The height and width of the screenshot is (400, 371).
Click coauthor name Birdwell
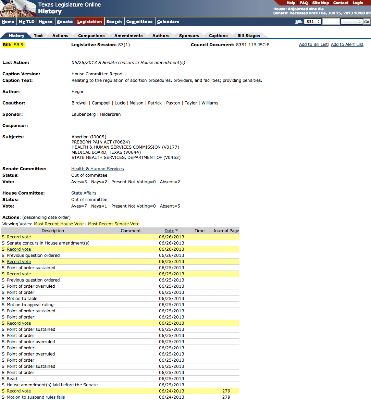click(x=79, y=103)
